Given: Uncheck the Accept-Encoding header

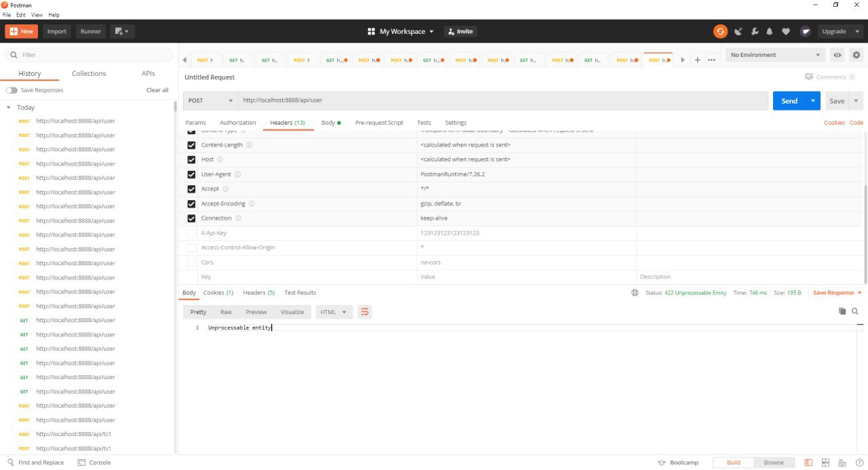Looking at the screenshot, I should click(191, 203).
